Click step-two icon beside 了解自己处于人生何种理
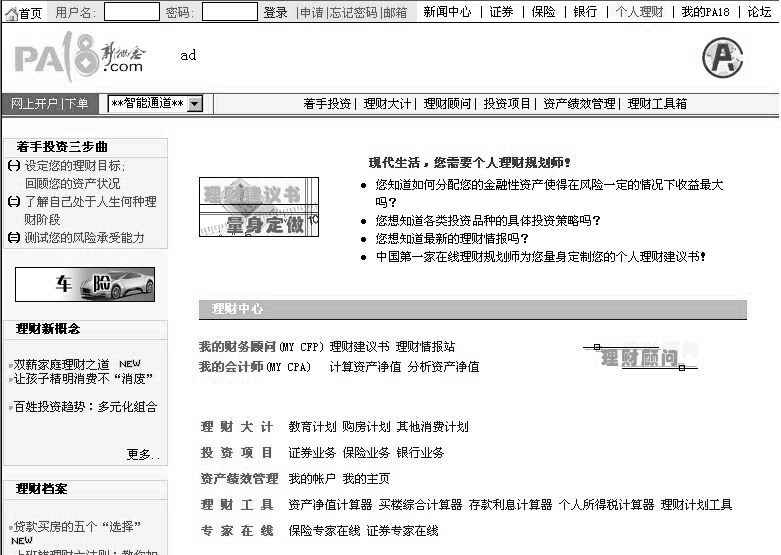The height and width of the screenshot is (555, 781). pyautogui.click(x=14, y=201)
